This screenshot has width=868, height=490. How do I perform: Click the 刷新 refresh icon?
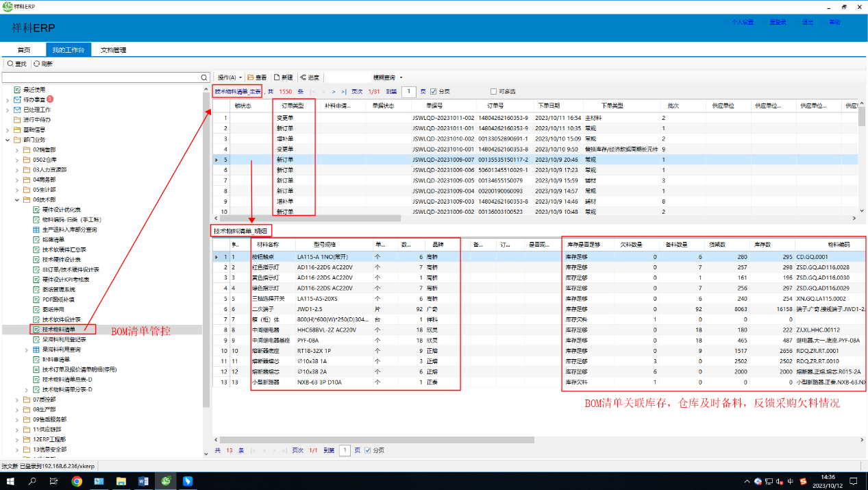click(x=36, y=64)
